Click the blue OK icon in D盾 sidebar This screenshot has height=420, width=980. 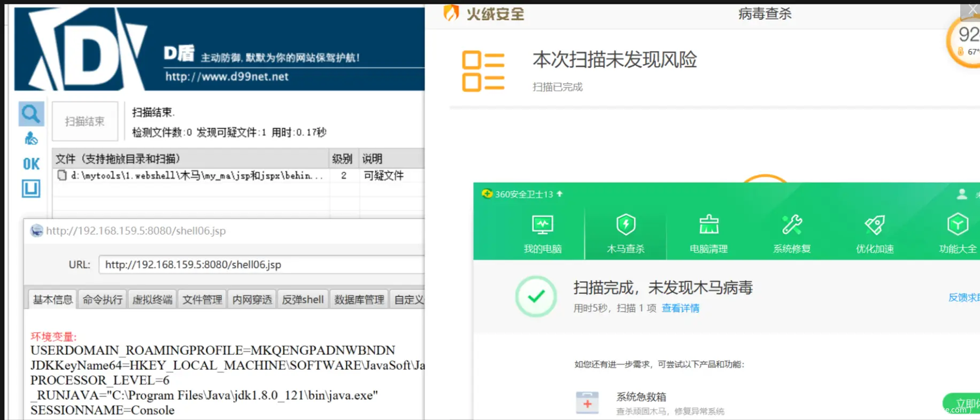31,164
